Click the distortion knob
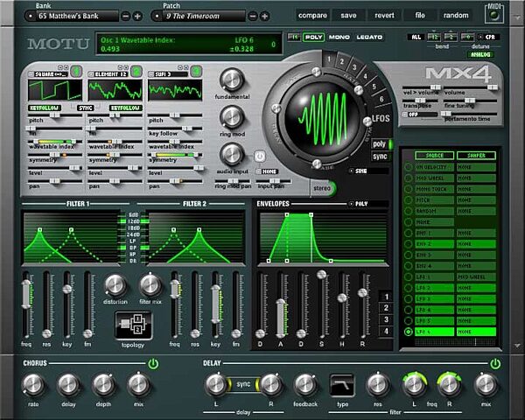The width and height of the screenshot is (525, 420). pos(115,285)
